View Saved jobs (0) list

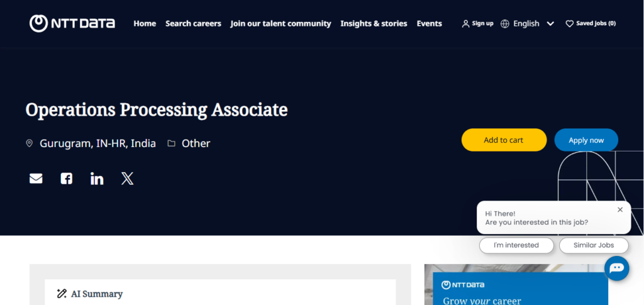[x=596, y=23]
